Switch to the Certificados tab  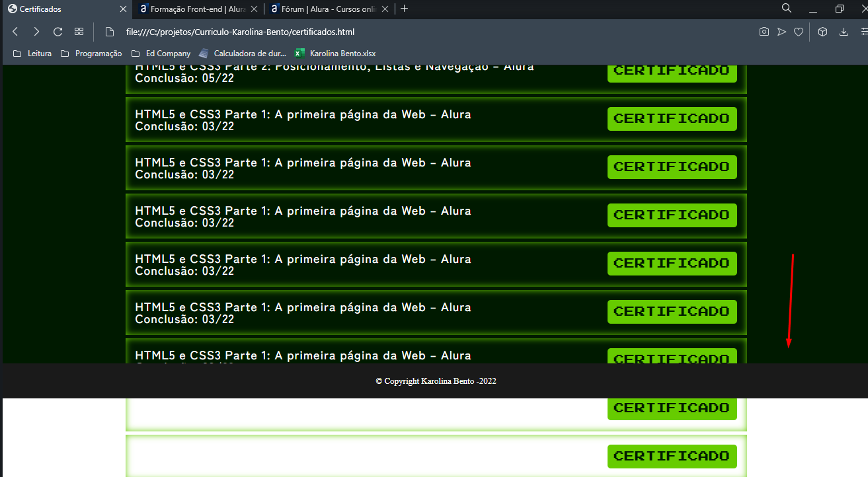66,9
